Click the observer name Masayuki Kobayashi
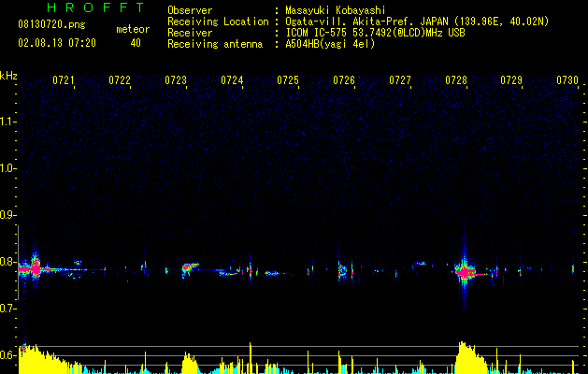Viewport: 588px width, 374px height. pyautogui.click(x=336, y=10)
